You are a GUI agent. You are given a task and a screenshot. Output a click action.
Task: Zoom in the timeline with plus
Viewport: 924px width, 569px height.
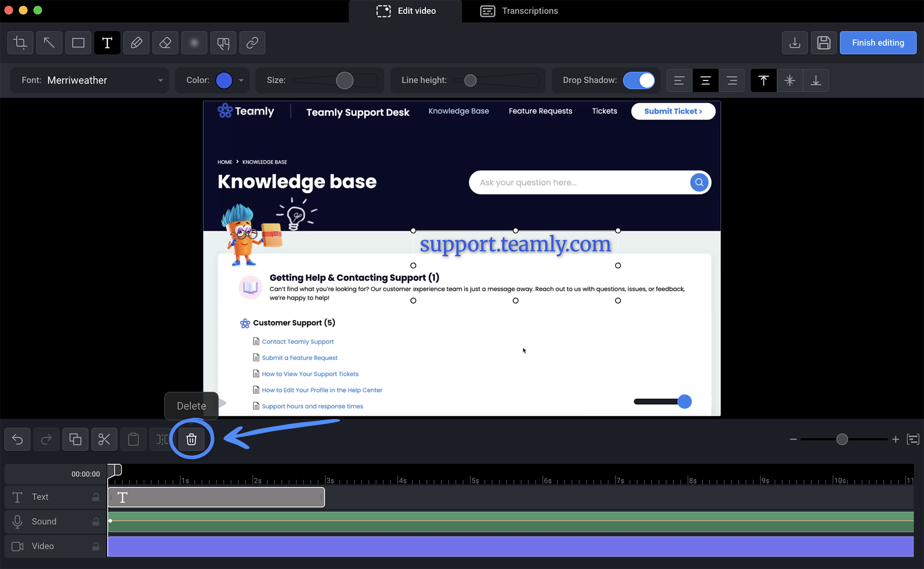click(895, 439)
